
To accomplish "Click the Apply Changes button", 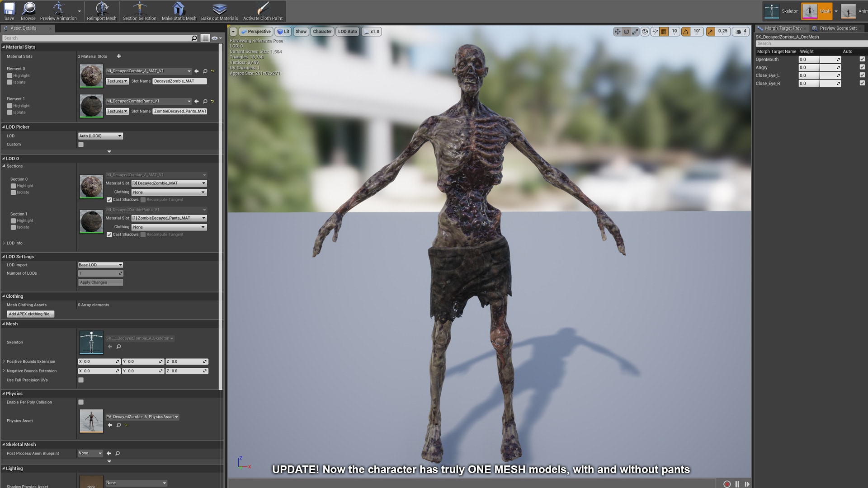I will [x=100, y=282].
